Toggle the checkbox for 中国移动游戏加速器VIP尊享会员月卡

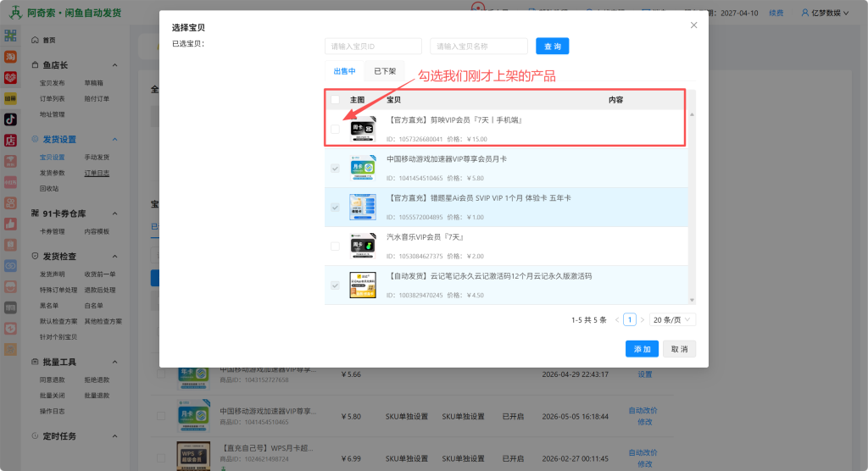[335, 169]
